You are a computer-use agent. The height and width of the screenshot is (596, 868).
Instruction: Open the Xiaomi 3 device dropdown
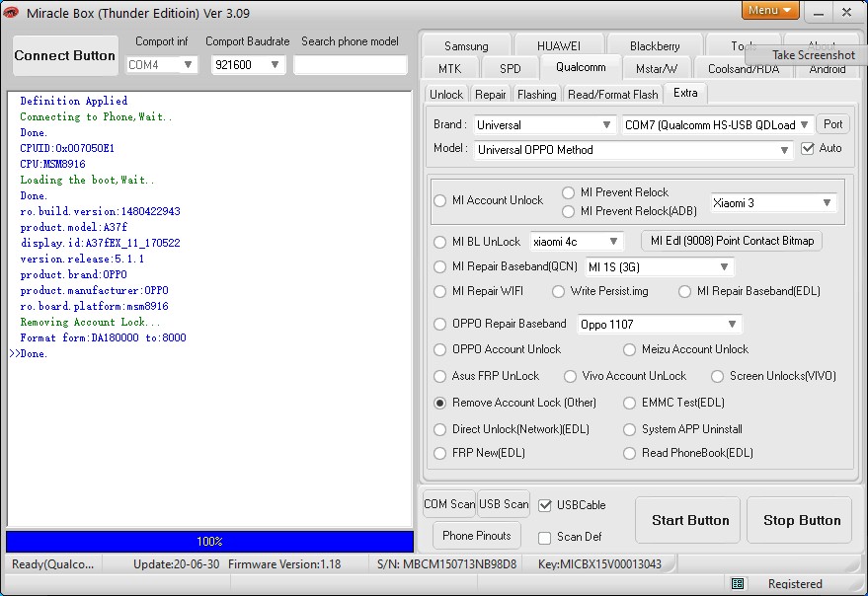coord(773,202)
